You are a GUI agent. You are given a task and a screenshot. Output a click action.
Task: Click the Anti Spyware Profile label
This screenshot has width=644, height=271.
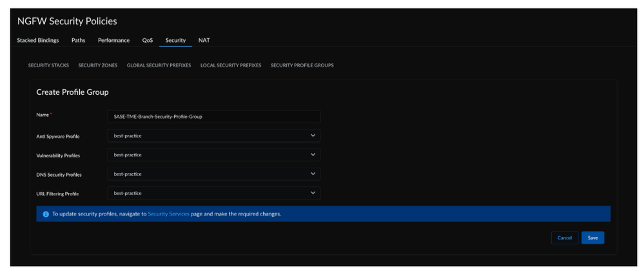tap(58, 137)
